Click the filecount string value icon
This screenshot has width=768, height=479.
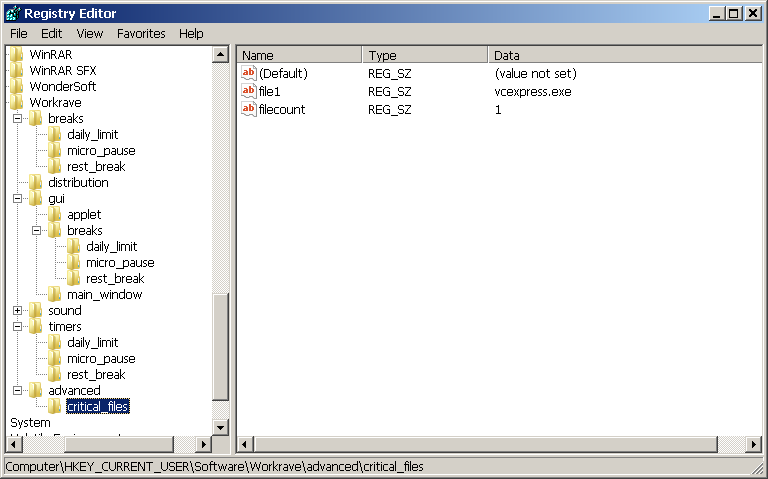(249, 109)
